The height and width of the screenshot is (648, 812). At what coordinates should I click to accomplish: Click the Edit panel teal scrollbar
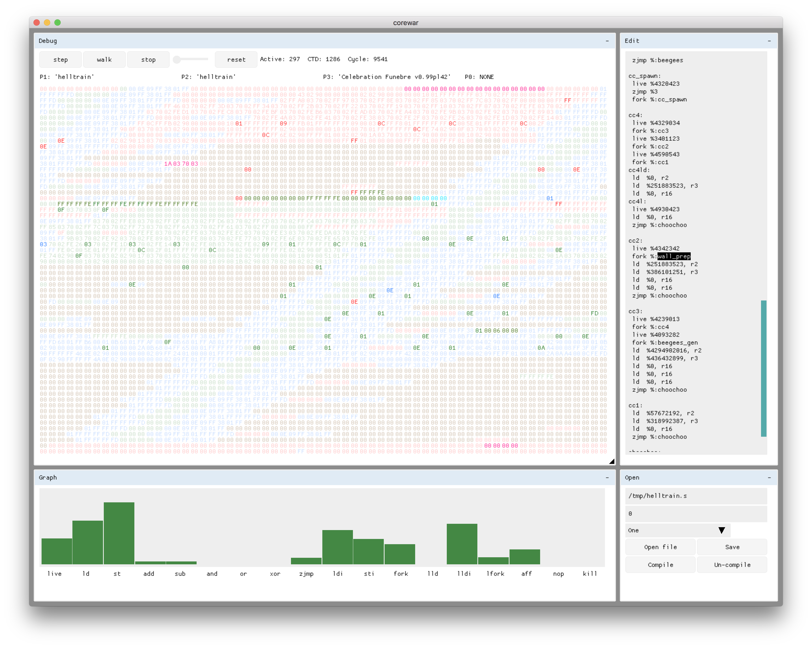(x=763, y=368)
